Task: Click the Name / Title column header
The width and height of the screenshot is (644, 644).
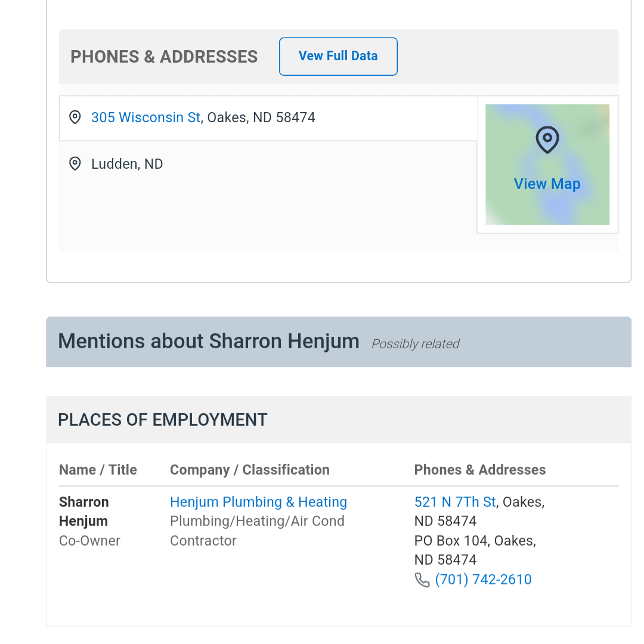Action: pos(98,470)
